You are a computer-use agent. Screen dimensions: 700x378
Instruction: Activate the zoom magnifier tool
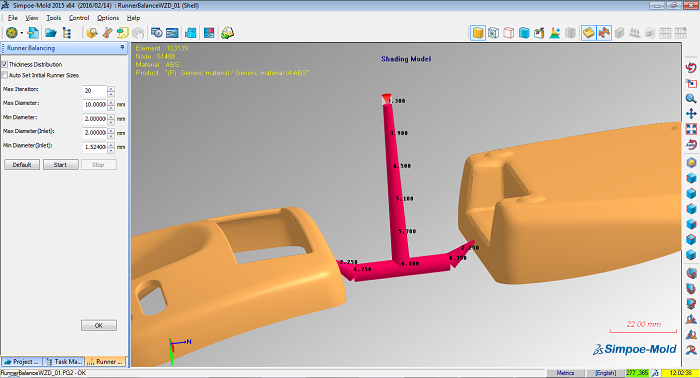point(691,98)
